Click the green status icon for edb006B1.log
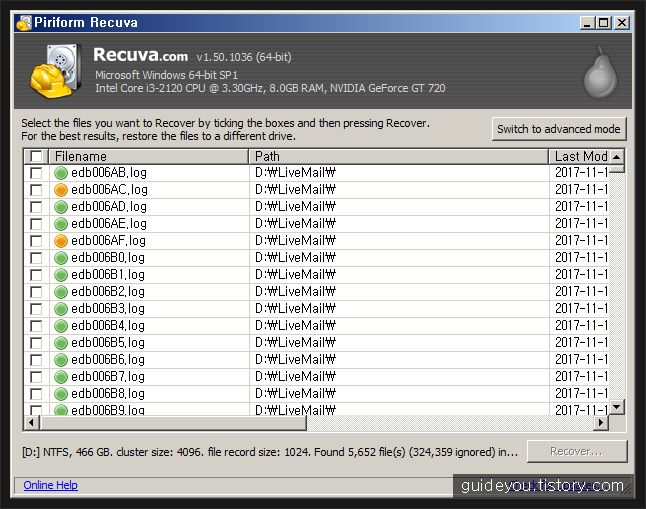Image resolution: width=646 pixels, height=509 pixels. 61,275
